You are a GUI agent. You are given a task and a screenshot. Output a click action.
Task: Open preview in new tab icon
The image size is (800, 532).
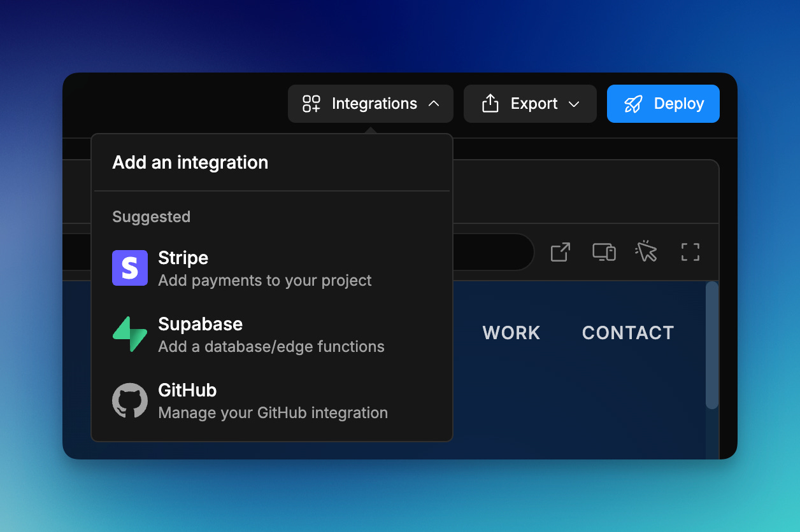click(x=561, y=252)
